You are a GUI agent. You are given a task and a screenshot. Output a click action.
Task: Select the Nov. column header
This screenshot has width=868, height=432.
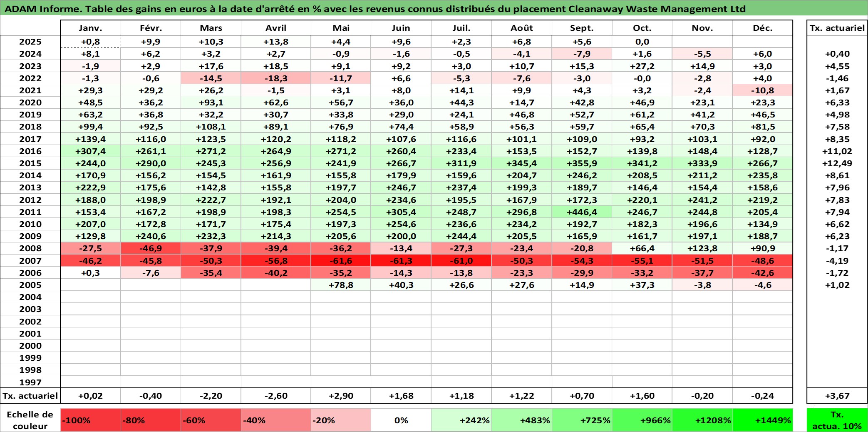click(702, 28)
